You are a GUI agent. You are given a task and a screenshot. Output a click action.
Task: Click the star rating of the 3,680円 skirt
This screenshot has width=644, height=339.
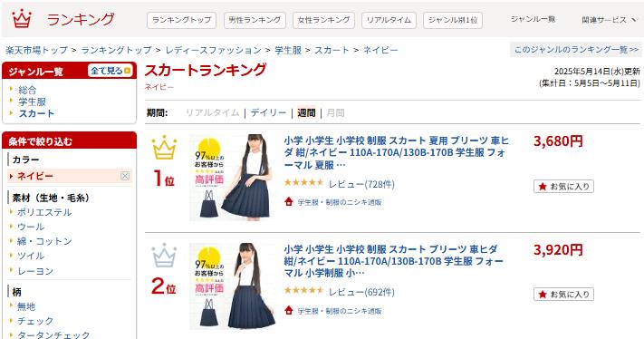(x=303, y=182)
